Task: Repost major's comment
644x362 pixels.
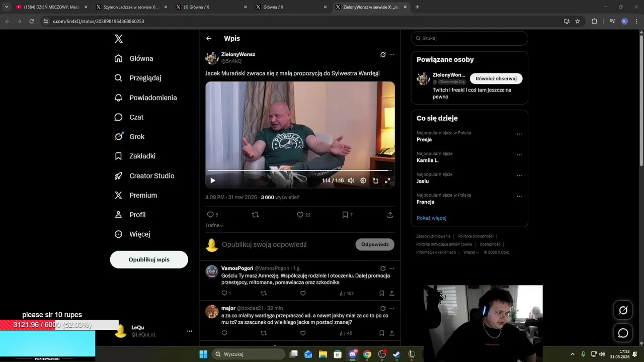Action: (x=264, y=333)
